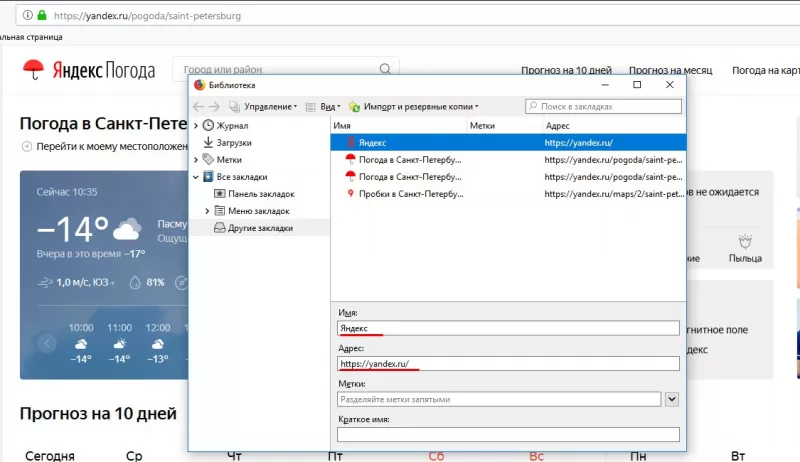Click Перейти к моему местоположению link
The image size is (800, 462).
coord(105,147)
